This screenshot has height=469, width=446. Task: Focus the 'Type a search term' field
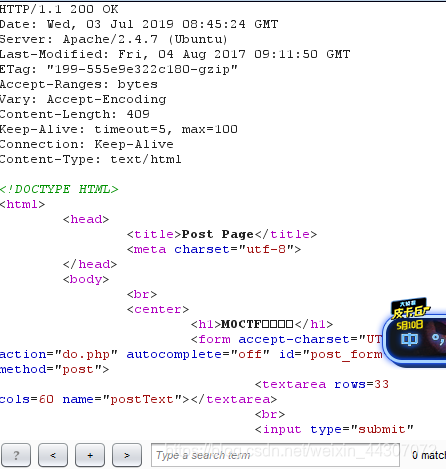(x=275, y=455)
